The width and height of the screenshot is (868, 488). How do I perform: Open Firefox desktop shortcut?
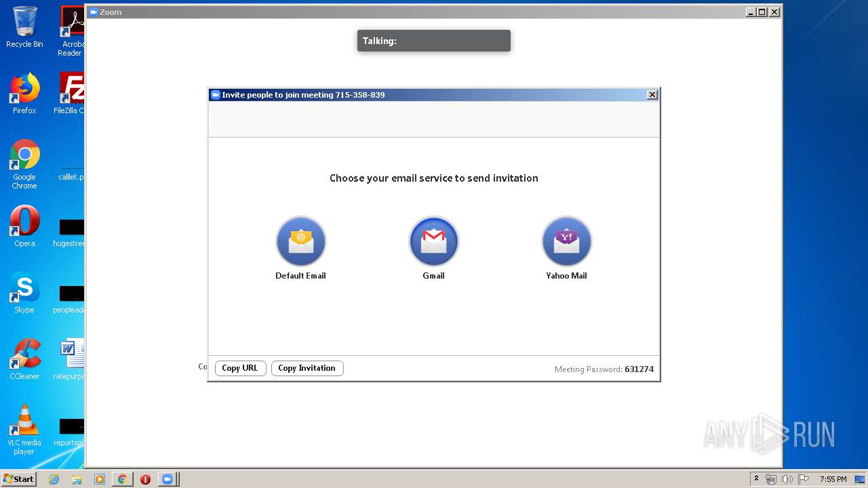pos(24,94)
